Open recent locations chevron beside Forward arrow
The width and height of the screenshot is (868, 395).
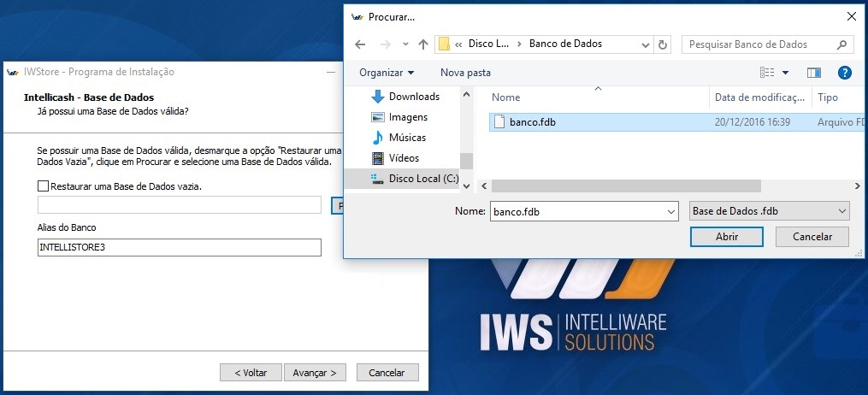click(405, 44)
